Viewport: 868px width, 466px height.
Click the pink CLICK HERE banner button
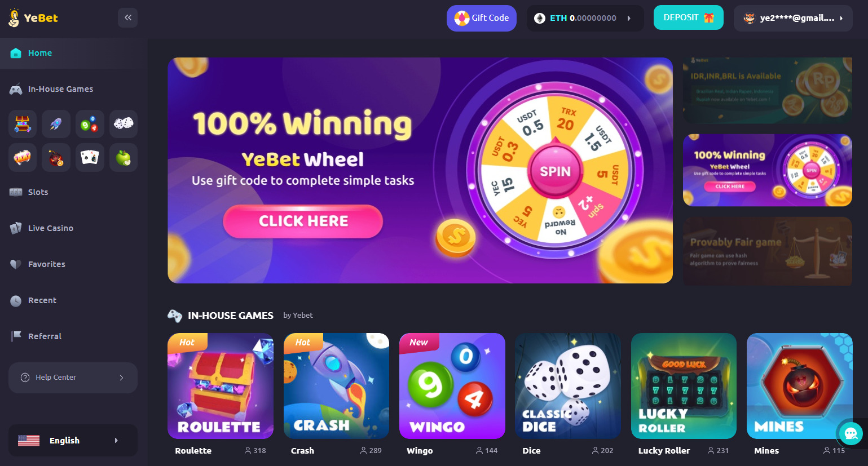(x=303, y=221)
